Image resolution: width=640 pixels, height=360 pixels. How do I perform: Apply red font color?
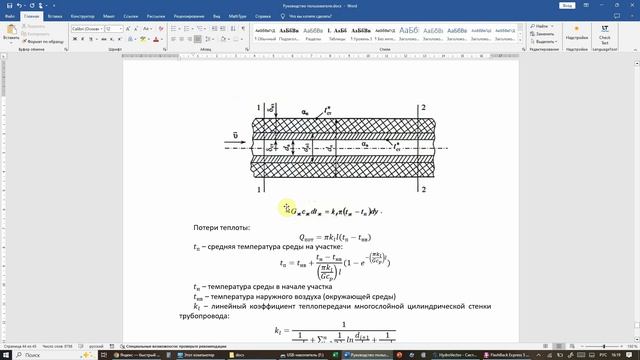coord(156,39)
